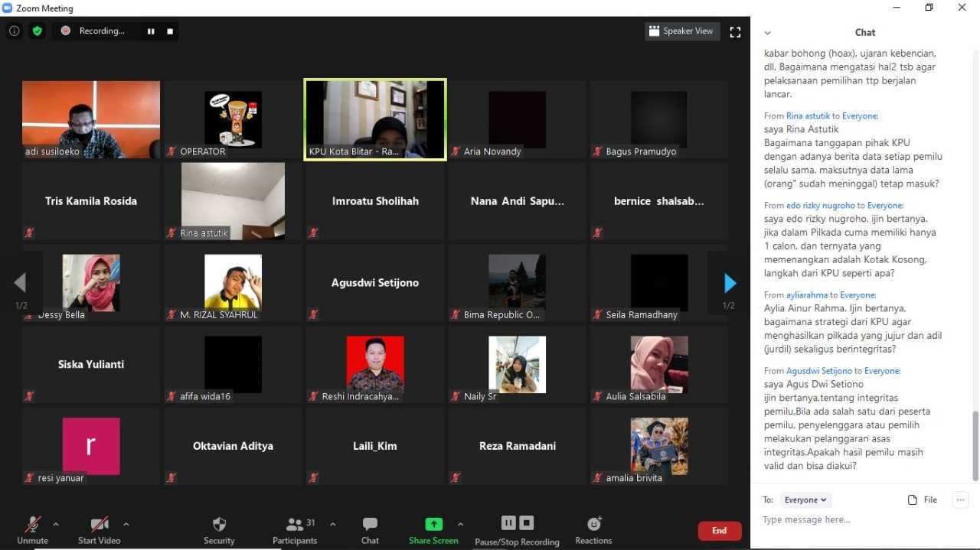Expand audio options arrow next to Unmute
Screen dimensions: 980x550
click(56, 524)
